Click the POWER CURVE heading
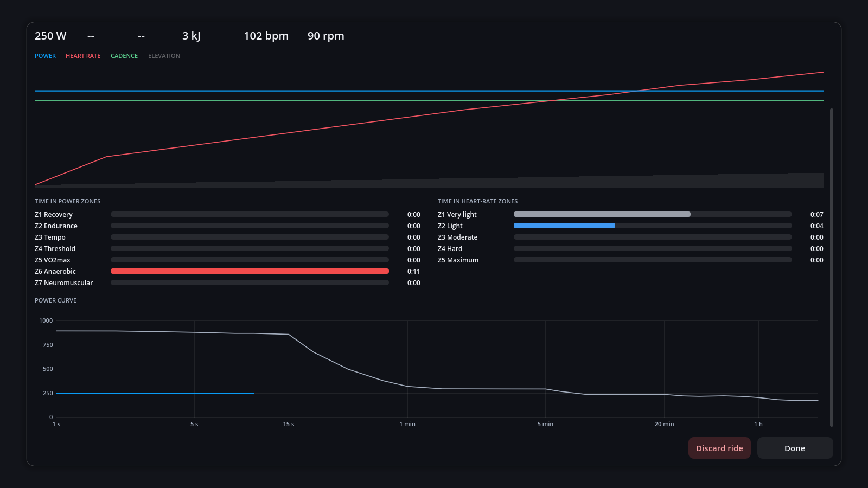The image size is (868, 488). tap(55, 300)
